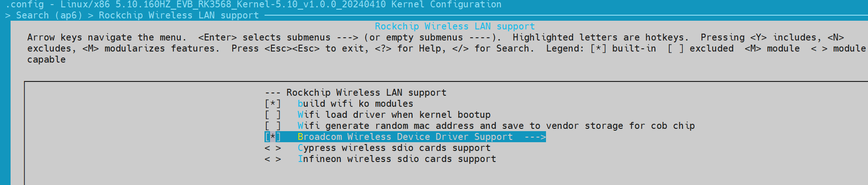Image resolution: width=868 pixels, height=185 pixels.
Task: Toggle the "build wifi ko modules" checkbox
Action: click(273, 104)
